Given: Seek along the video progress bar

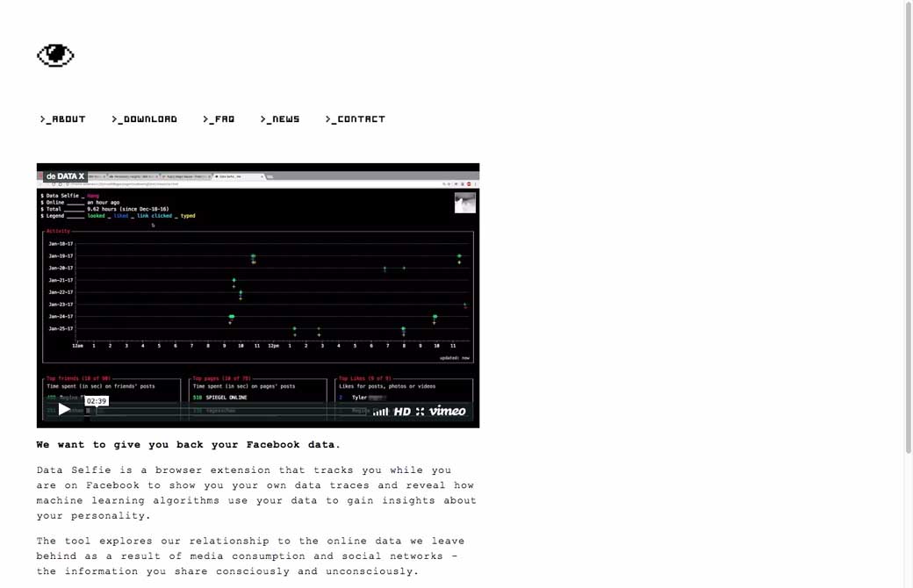Looking at the screenshot, I should [x=219, y=411].
